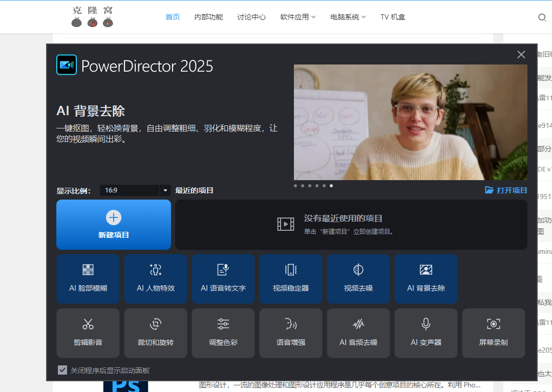Select the first carousel indicator dot
The width and height of the screenshot is (552, 392).
click(x=295, y=186)
